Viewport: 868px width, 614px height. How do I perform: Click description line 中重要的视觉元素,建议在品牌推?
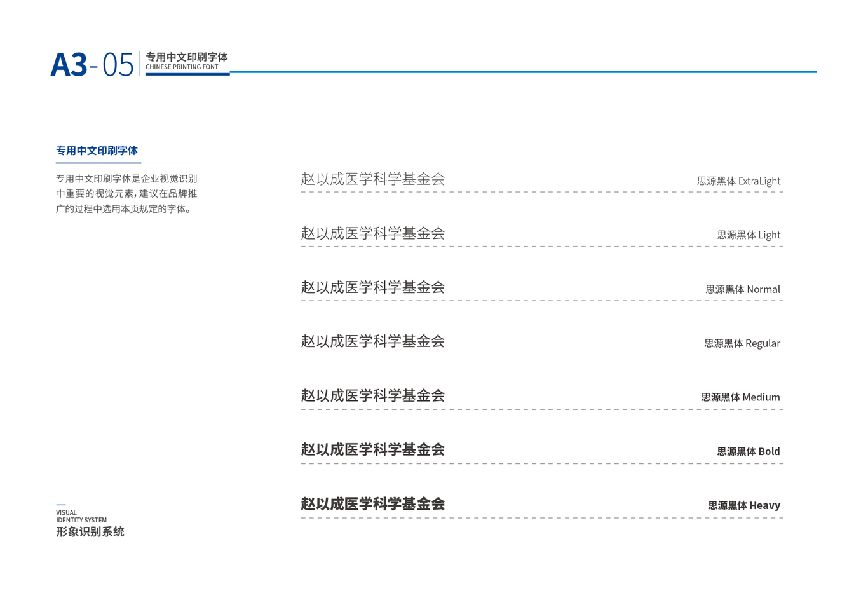click(126, 194)
